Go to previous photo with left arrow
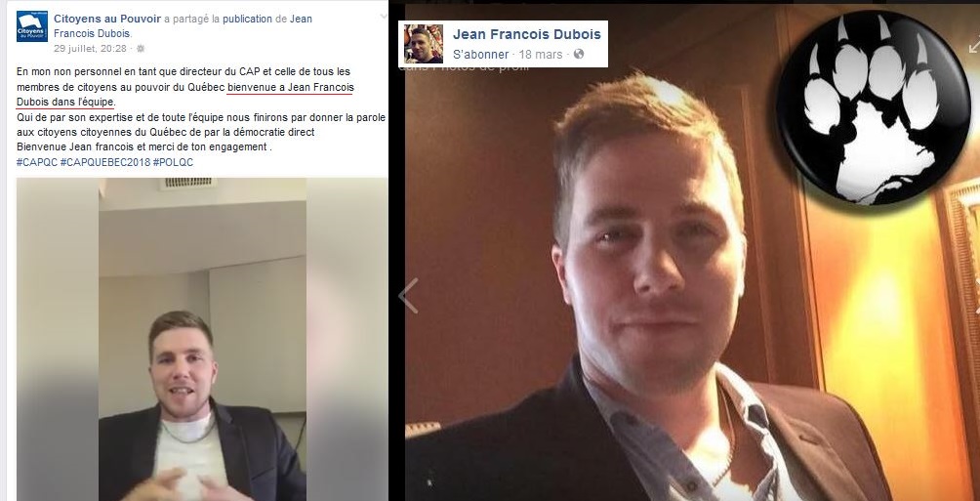 tap(408, 296)
